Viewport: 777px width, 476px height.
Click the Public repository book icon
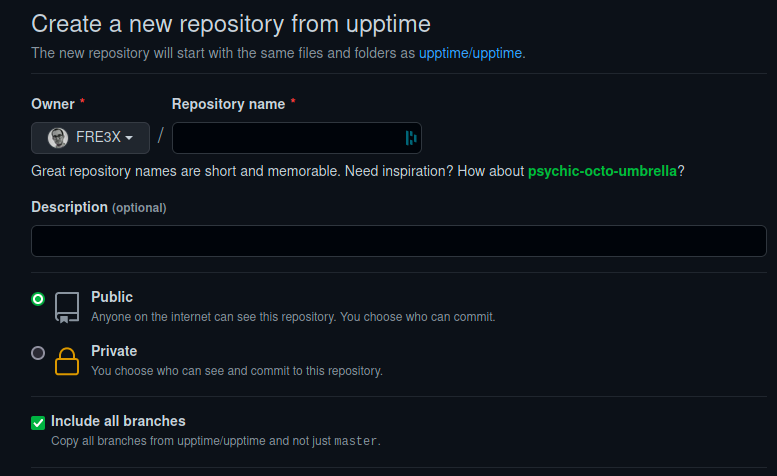click(x=67, y=307)
